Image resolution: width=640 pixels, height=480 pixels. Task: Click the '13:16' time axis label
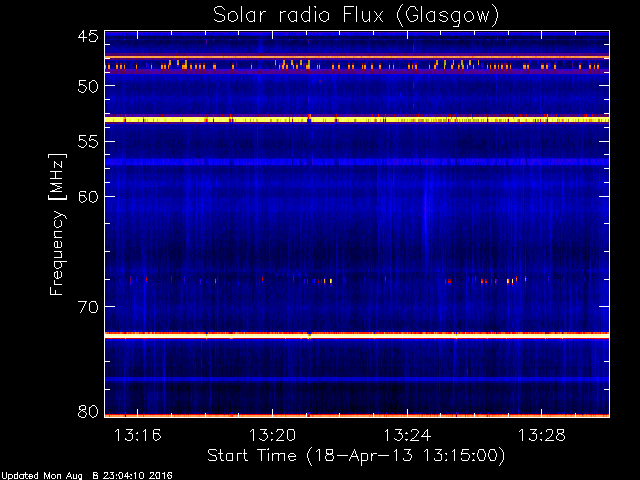[x=138, y=435]
